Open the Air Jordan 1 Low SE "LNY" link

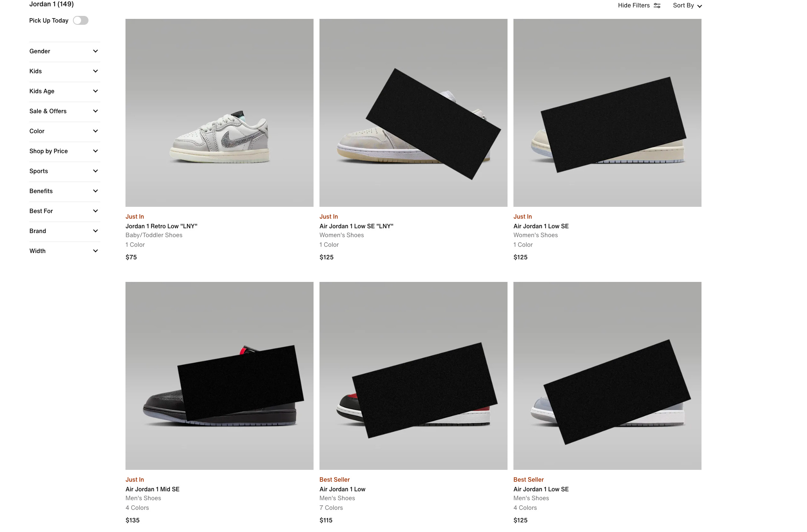coord(356,226)
